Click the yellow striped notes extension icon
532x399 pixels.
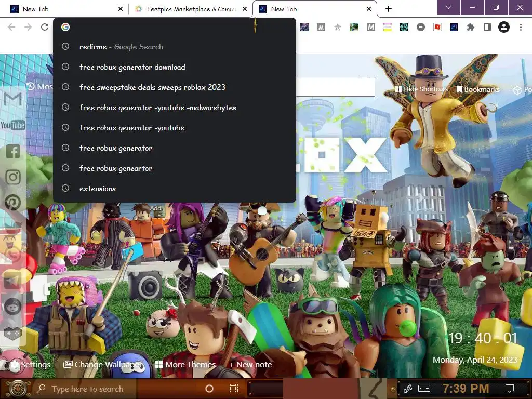pos(388,27)
